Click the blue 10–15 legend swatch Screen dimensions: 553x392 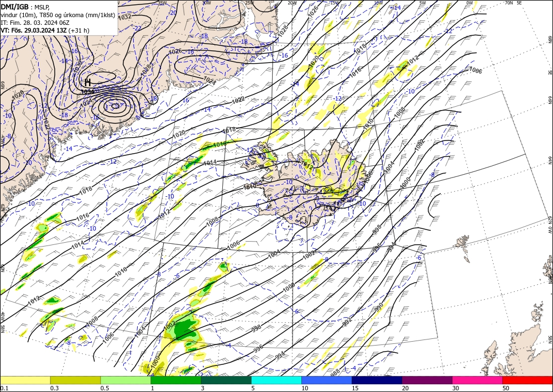click(x=327, y=380)
